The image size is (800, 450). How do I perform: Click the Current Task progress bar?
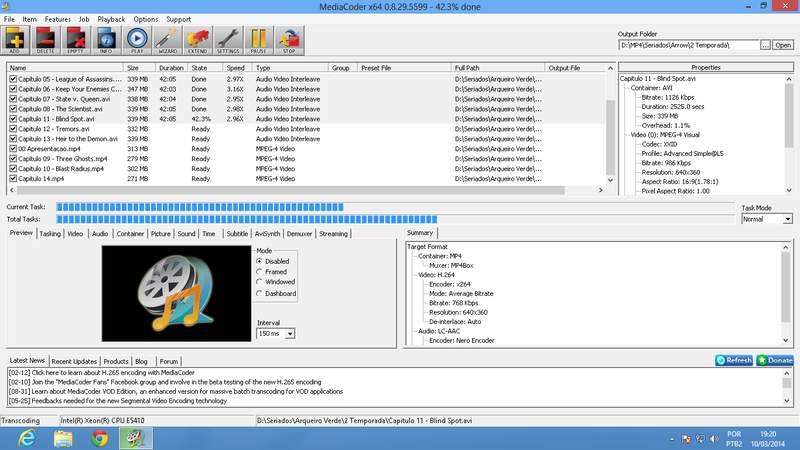(x=395, y=207)
